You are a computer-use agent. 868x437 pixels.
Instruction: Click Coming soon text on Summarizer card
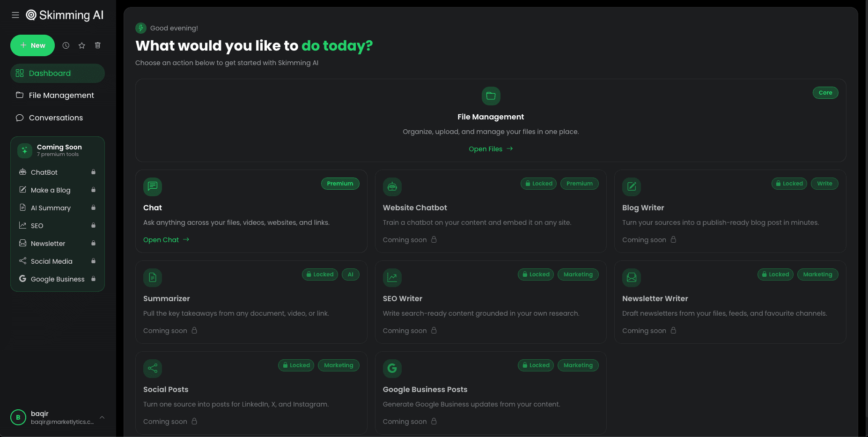pos(165,331)
